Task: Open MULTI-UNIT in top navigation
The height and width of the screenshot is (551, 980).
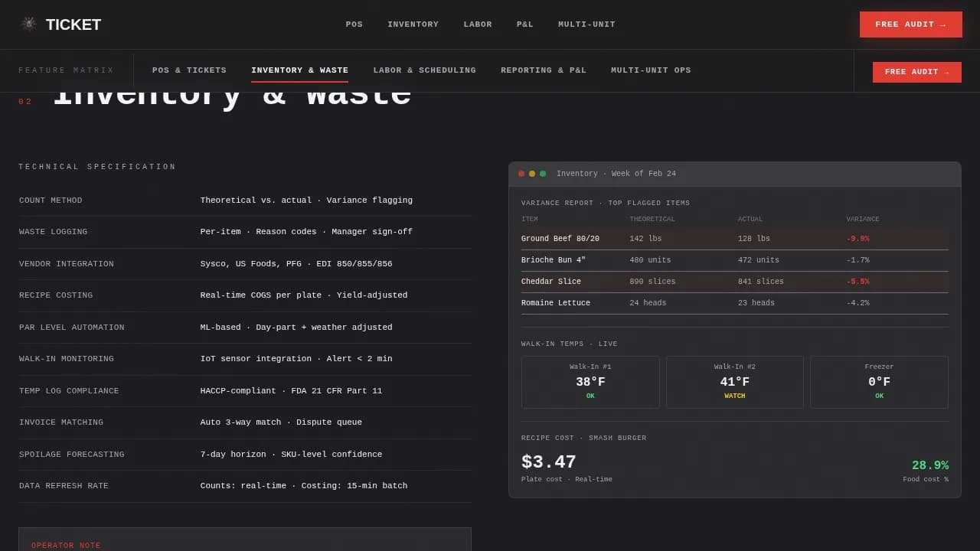Action: coord(586,24)
